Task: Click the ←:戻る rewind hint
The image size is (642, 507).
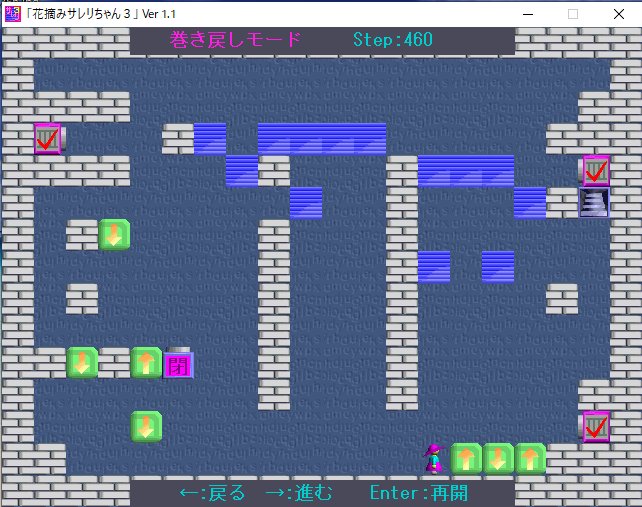Action: pyautogui.click(x=211, y=493)
